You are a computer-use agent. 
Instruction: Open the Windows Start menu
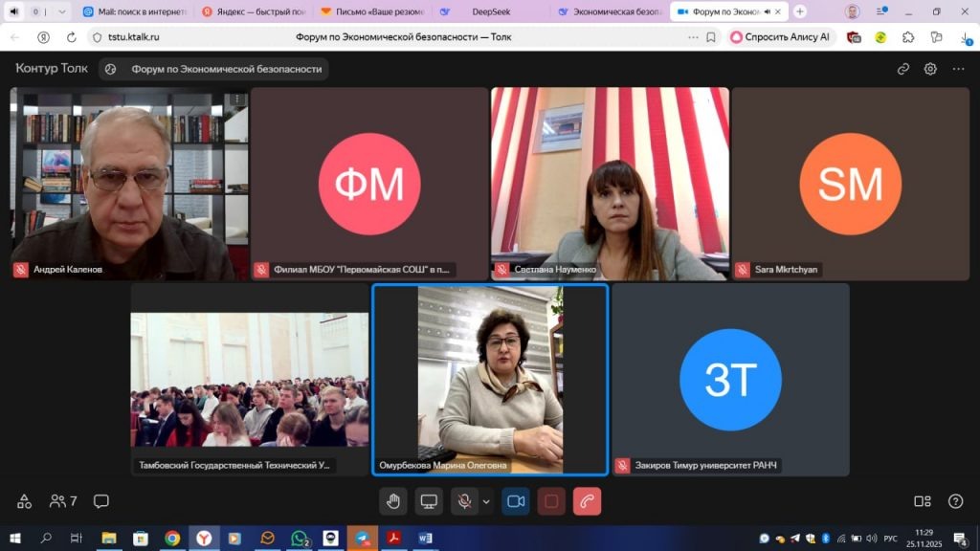click(x=15, y=538)
